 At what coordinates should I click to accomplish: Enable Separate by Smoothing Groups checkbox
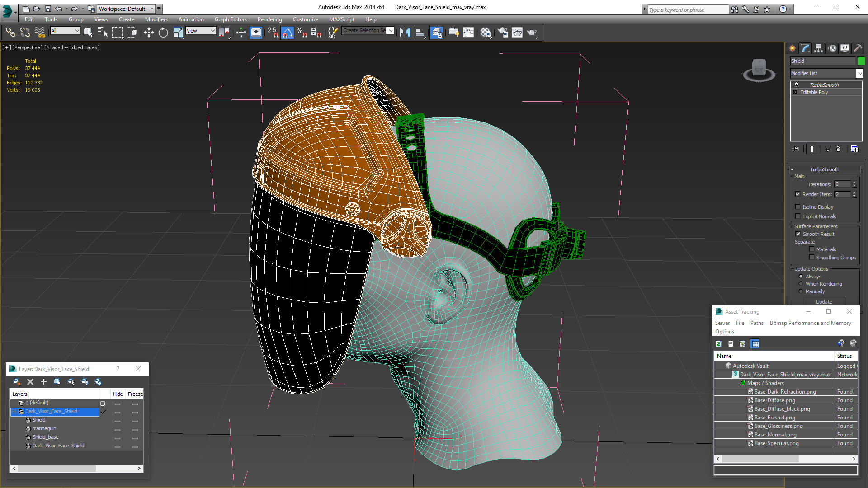pos(812,258)
